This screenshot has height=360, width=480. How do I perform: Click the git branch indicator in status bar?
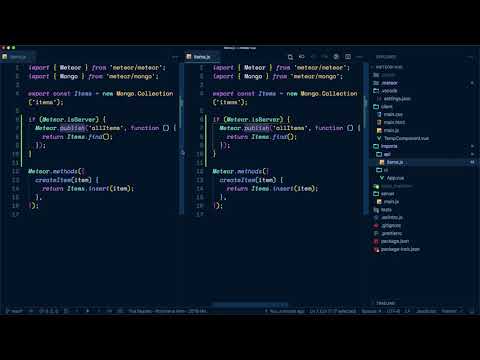(x=15, y=311)
